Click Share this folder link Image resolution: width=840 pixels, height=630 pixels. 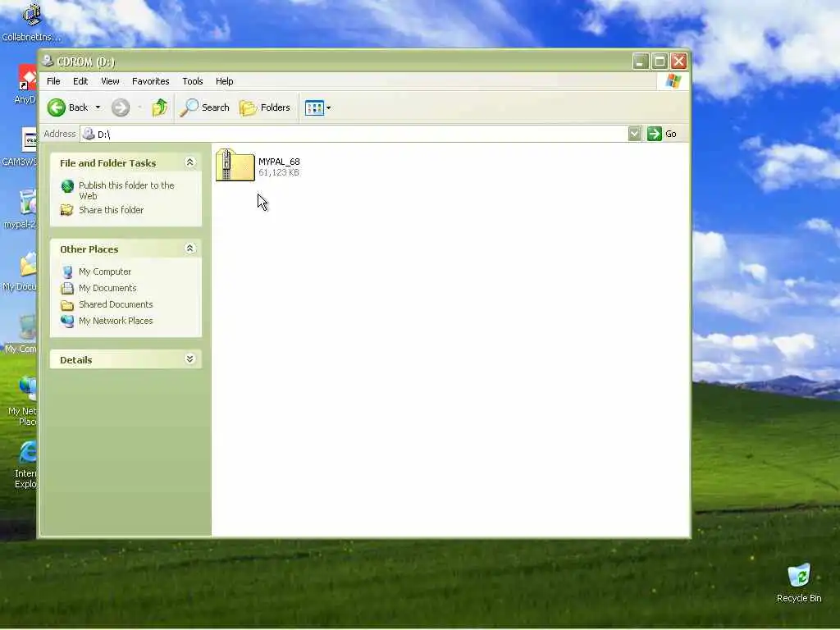pyautogui.click(x=111, y=210)
